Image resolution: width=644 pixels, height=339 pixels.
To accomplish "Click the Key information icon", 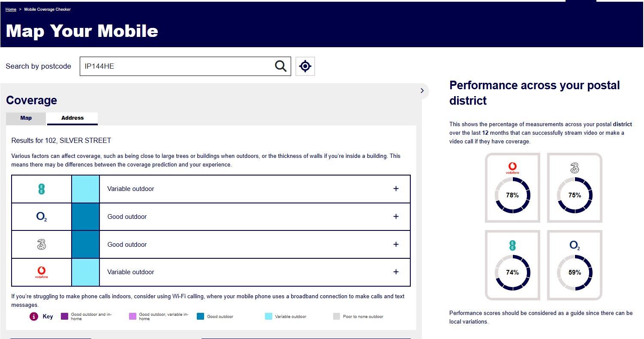I will point(34,317).
